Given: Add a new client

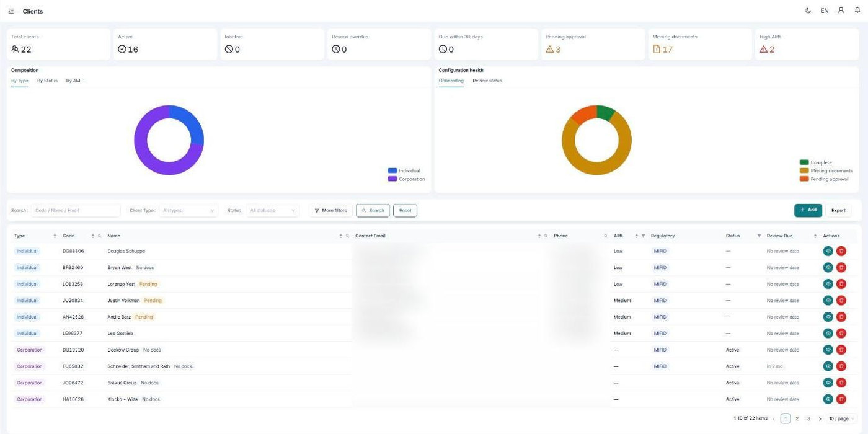Looking at the screenshot, I should click(x=808, y=210).
